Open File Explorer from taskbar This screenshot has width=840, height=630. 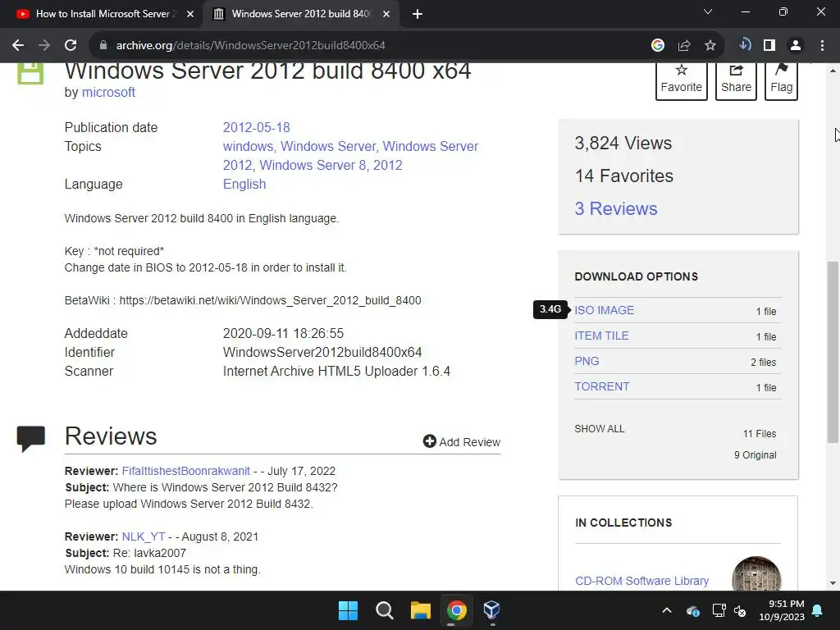click(421, 610)
